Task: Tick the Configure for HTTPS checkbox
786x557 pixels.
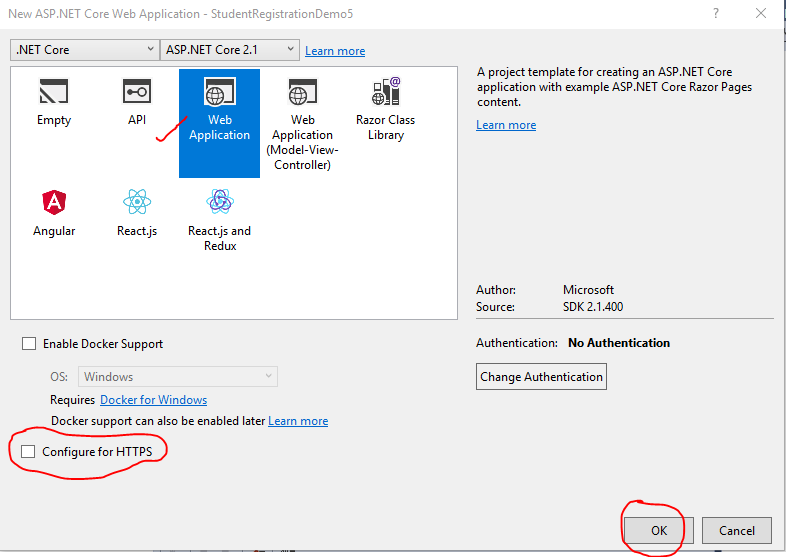Action: (28, 452)
